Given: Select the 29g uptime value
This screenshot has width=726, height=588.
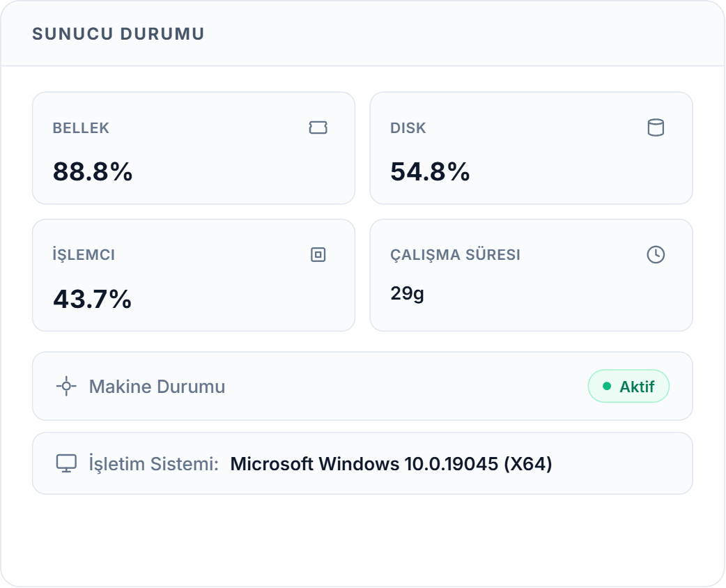Looking at the screenshot, I should pos(407,294).
